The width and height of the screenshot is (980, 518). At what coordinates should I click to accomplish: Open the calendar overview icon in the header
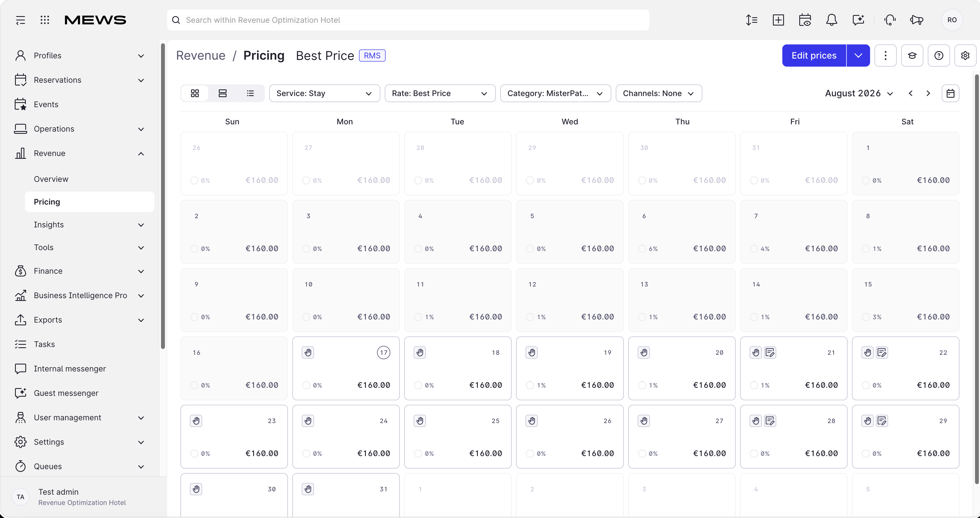coord(805,20)
